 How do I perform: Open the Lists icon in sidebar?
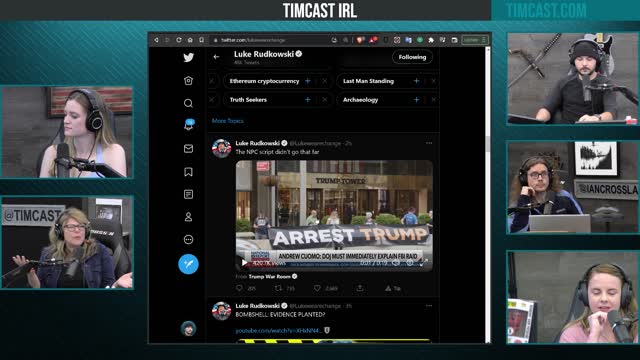pos(188,194)
